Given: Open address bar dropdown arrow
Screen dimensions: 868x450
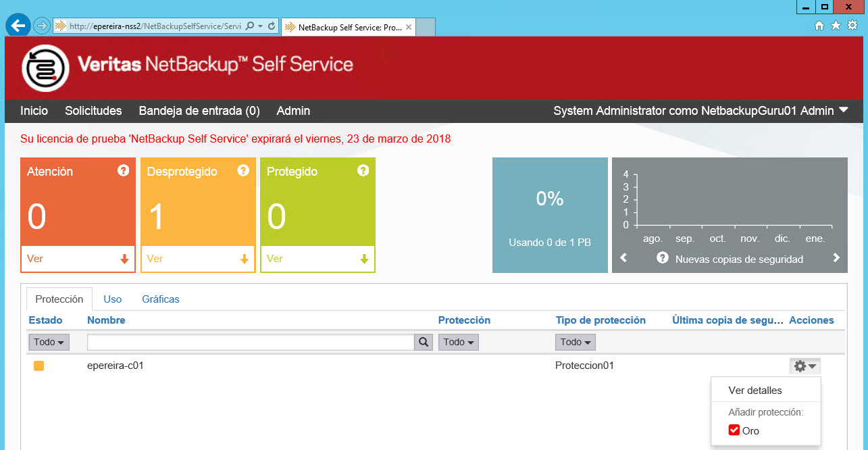Looking at the screenshot, I should [x=260, y=26].
